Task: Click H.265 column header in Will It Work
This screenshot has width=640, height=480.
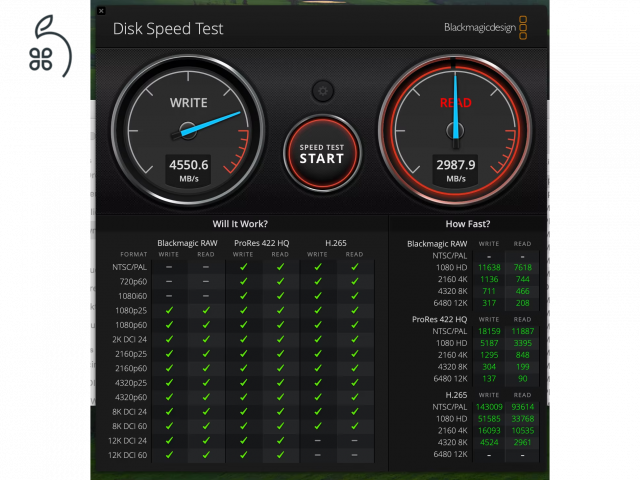Action: click(x=336, y=243)
